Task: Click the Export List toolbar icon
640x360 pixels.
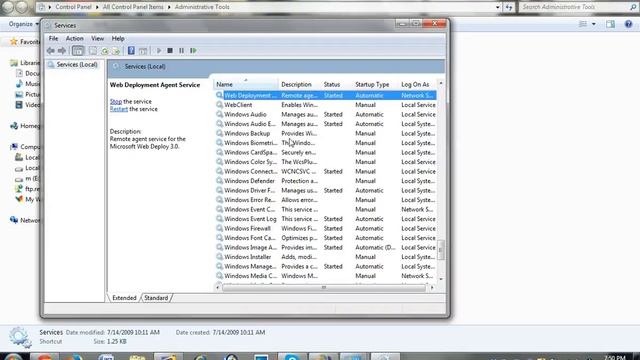Action: (116, 51)
